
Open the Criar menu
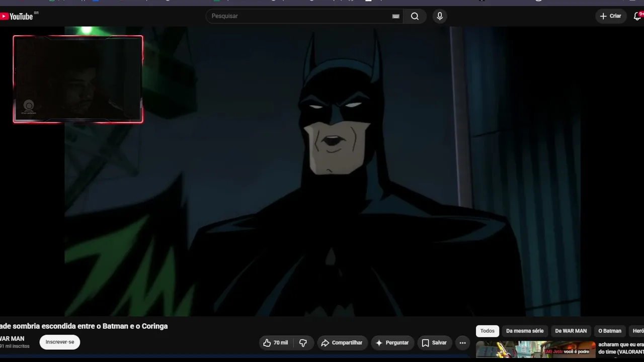pyautogui.click(x=611, y=16)
